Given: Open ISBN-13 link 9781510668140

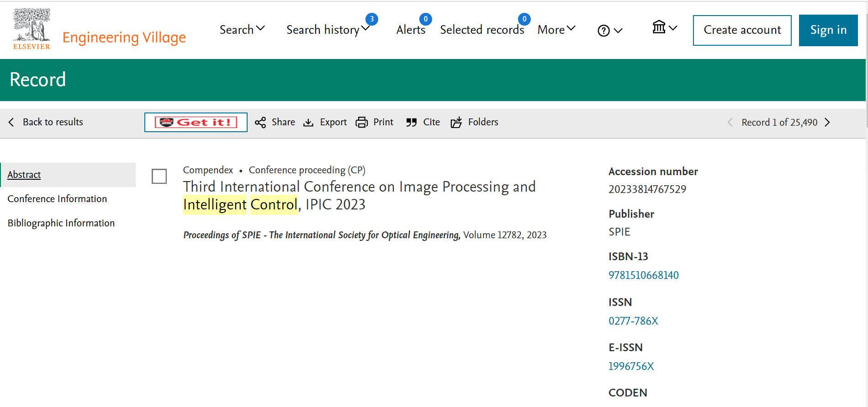Looking at the screenshot, I should point(643,275).
